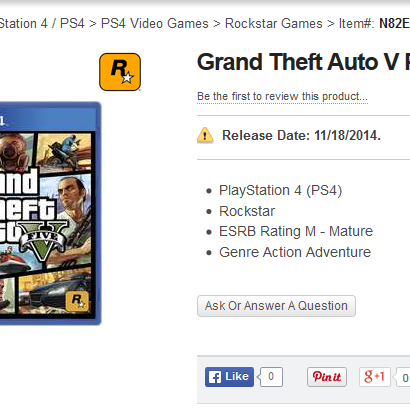
Task: Click the Pin it Pinterest button
Action: coord(327,377)
